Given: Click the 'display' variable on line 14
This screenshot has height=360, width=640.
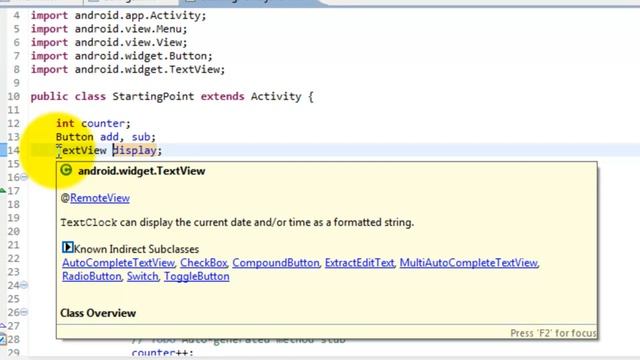Looking at the screenshot, I should coord(134,150).
